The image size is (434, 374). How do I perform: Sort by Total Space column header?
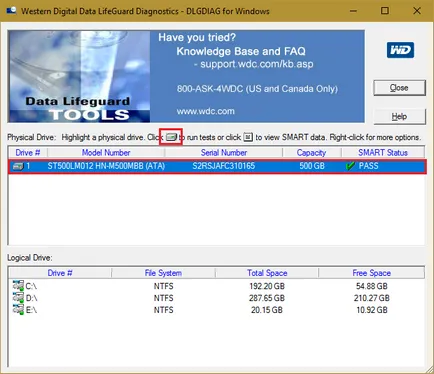pyautogui.click(x=267, y=273)
